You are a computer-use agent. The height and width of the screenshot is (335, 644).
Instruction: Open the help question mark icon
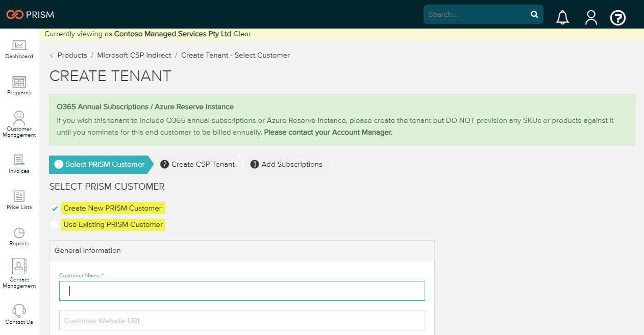pos(618,18)
